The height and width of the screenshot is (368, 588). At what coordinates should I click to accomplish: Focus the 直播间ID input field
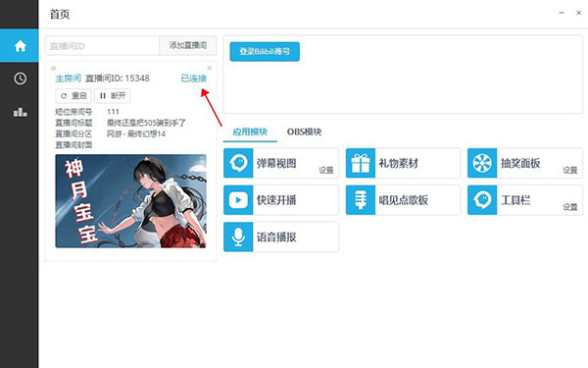pos(102,45)
